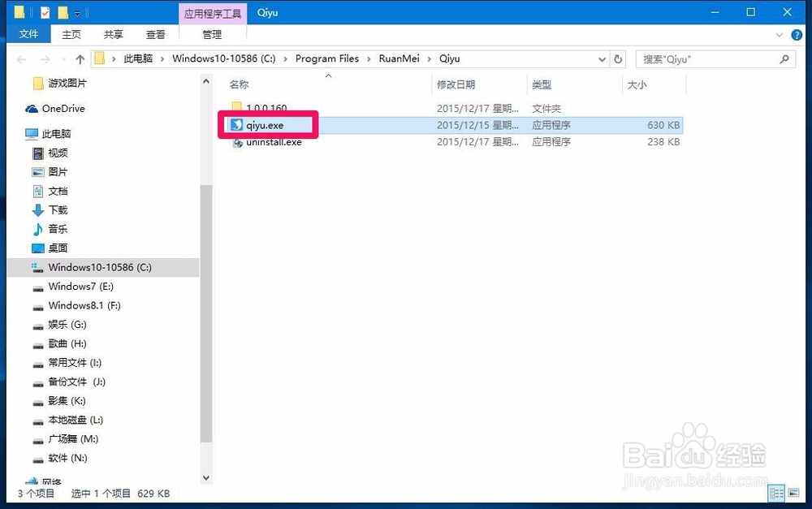Select 软件 (N:) drive

coord(68,458)
